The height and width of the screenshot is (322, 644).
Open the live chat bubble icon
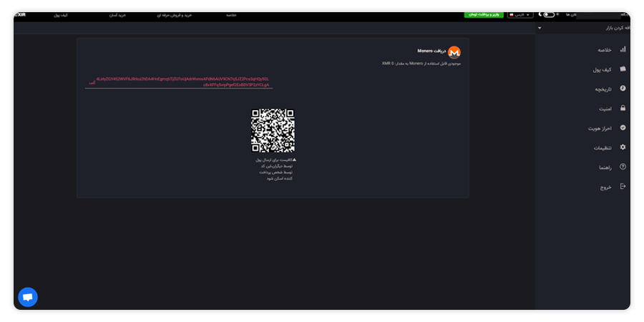tap(28, 297)
